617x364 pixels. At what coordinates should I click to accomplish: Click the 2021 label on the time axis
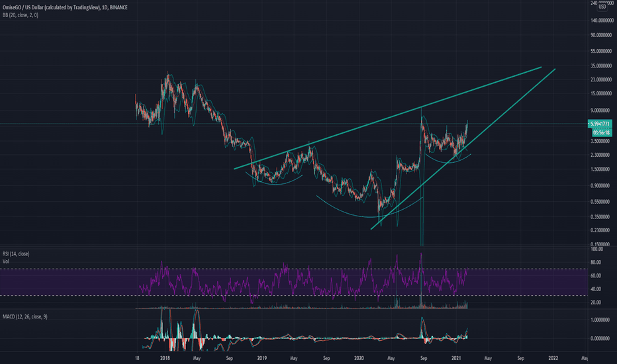coord(456,358)
